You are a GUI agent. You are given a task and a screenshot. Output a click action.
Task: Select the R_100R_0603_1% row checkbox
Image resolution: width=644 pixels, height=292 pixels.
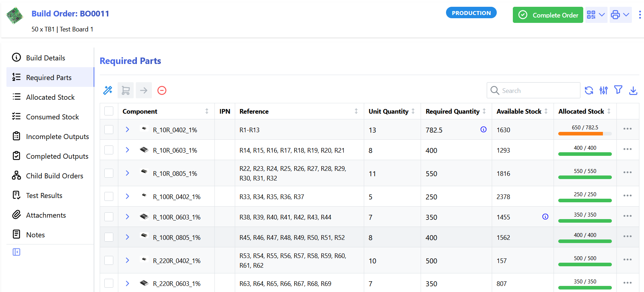tap(109, 217)
